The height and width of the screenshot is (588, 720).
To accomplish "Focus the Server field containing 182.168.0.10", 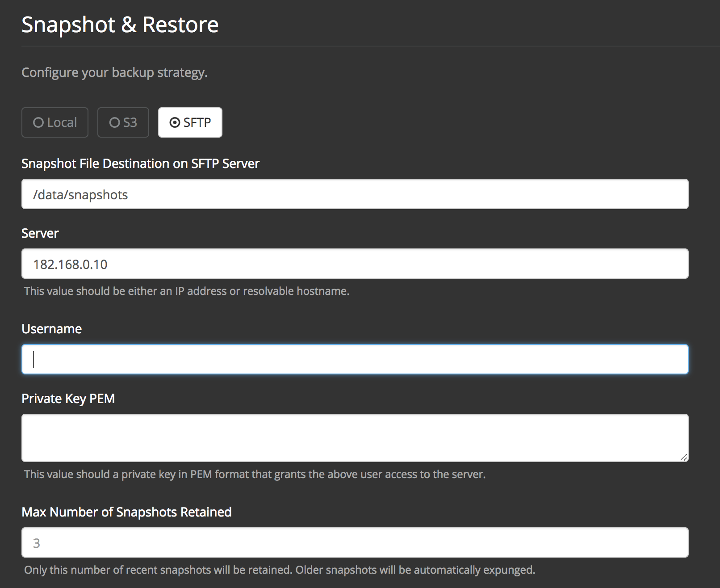I will tap(355, 264).
